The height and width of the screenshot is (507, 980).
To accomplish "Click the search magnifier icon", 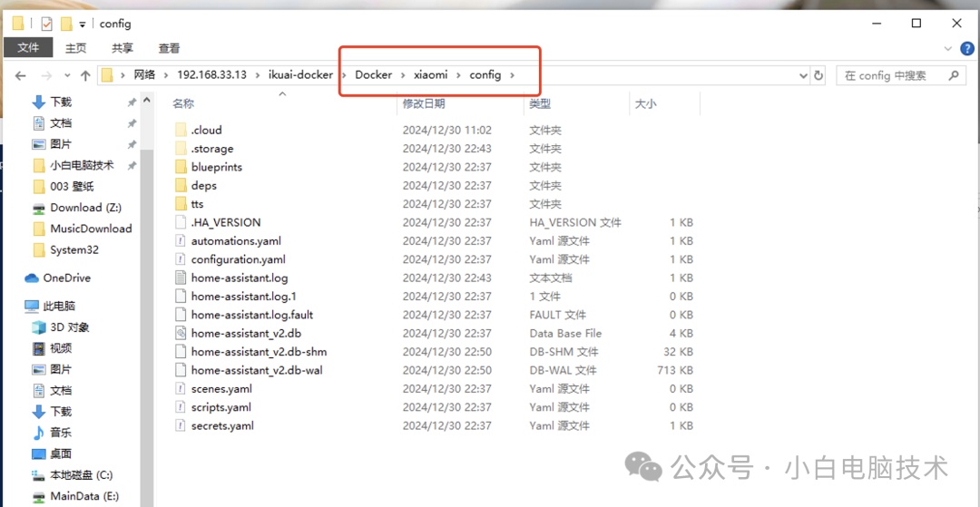I will (953, 75).
